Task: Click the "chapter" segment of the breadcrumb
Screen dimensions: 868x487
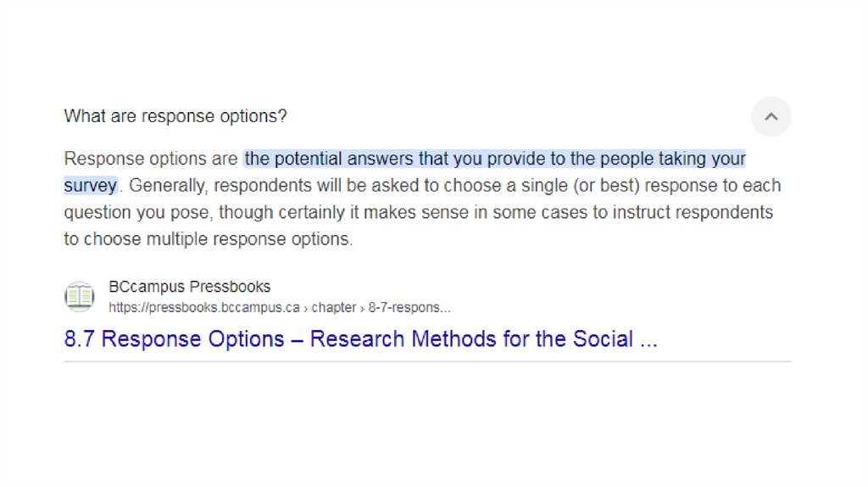Action: 334,307
